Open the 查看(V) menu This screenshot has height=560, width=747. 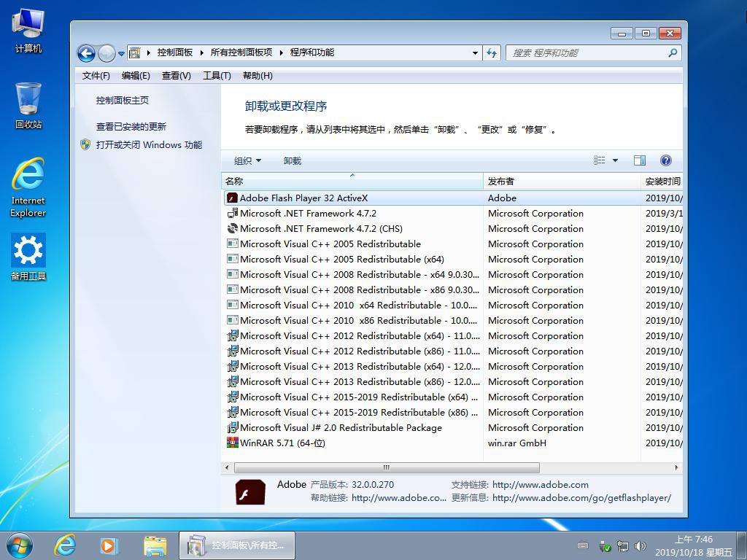pyautogui.click(x=177, y=76)
